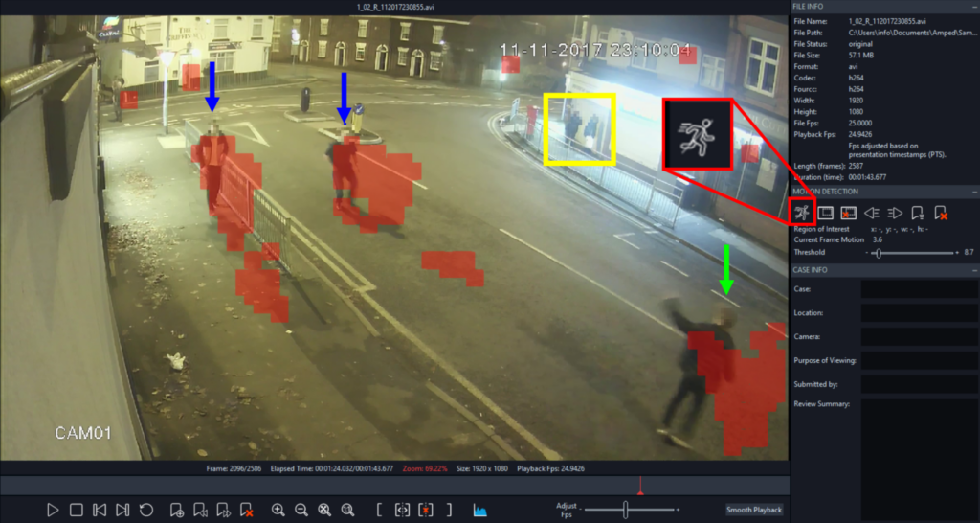This screenshot has height=523, width=980.
Task: Jump to the previous bookmark
Action: (x=200, y=510)
